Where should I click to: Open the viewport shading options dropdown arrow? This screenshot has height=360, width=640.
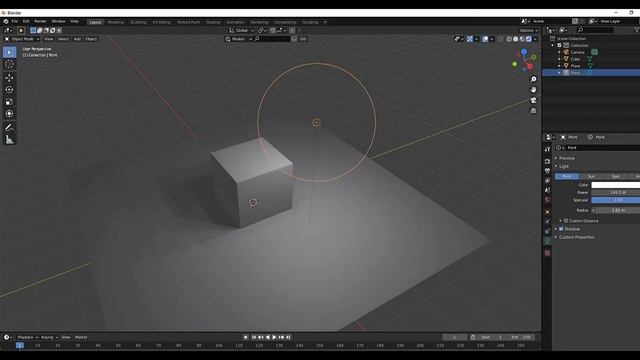coord(535,39)
